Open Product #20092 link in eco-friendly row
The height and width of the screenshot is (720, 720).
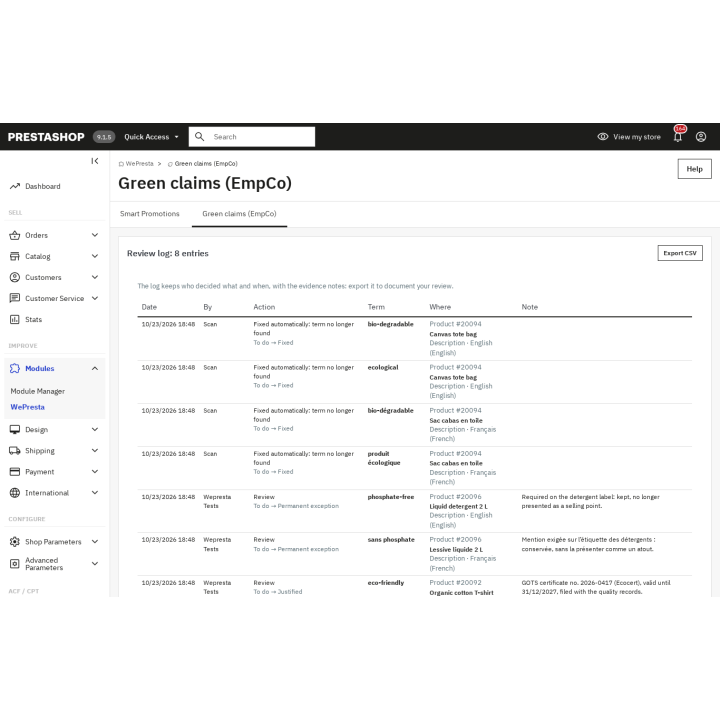(x=456, y=583)
